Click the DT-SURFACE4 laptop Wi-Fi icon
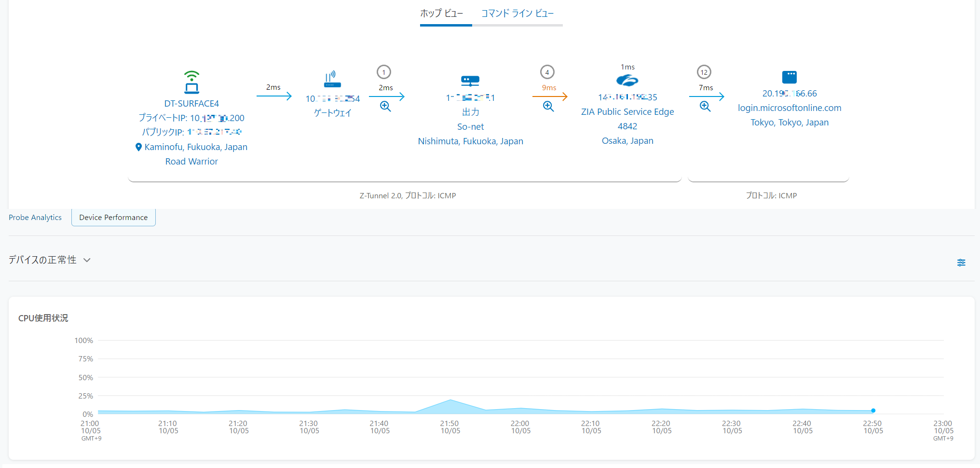980x468 pixels. coord(191,82)
